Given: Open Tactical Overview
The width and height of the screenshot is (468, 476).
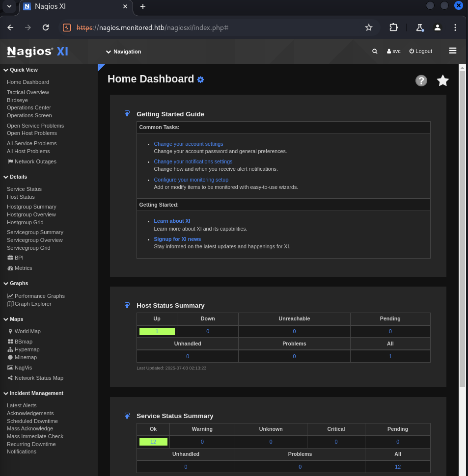Looking at the screenshot, I should pyautogui.click(x=28, y=92).
